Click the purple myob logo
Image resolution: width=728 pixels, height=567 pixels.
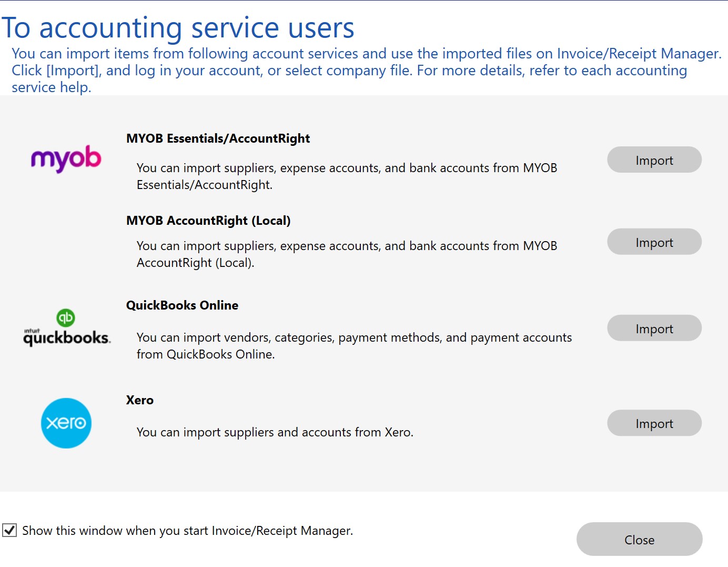(x=66, y=158)
